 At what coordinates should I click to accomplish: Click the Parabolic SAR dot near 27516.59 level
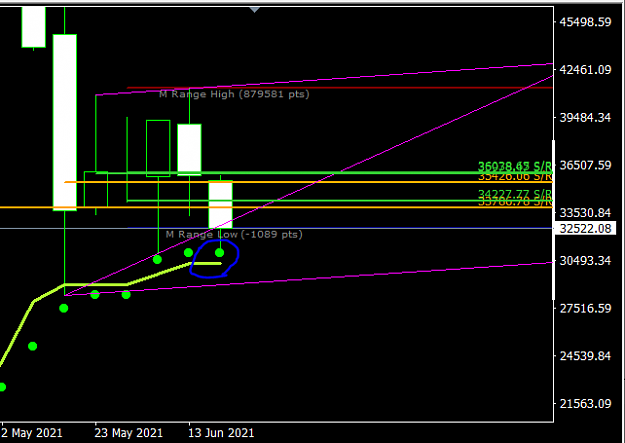pyautogui.click(x=64, y=308)
